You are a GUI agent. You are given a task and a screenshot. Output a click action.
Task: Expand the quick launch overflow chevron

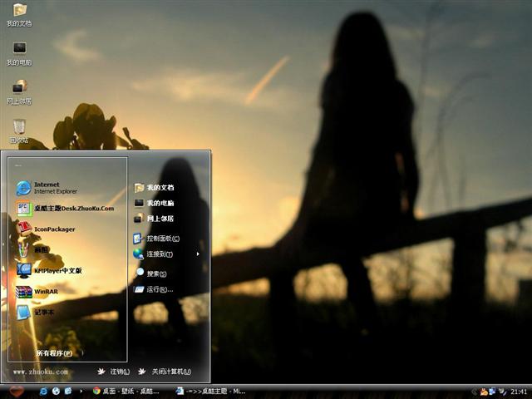pos(81,392)
